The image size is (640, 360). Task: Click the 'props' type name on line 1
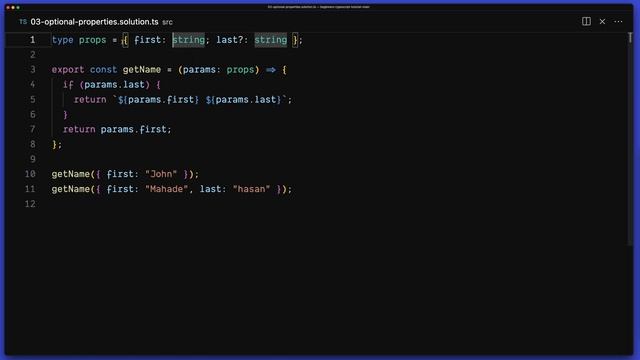click(93, 40)
